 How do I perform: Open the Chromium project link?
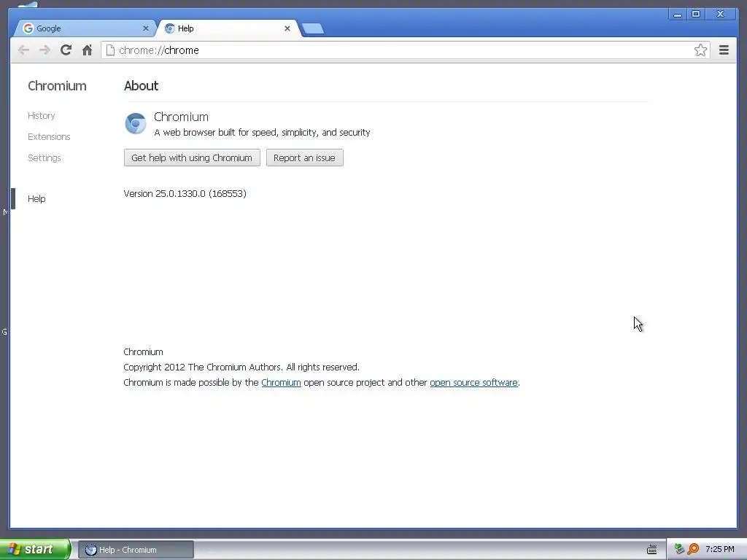click(281, 382)
